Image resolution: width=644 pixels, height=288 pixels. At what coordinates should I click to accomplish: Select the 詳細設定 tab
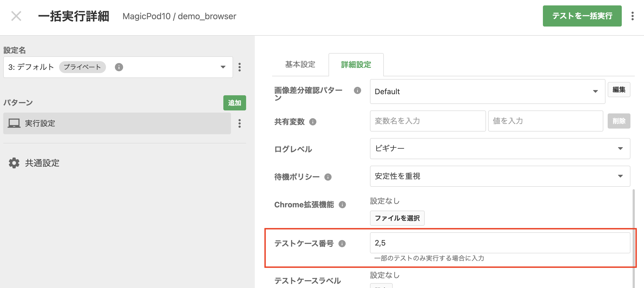[356, 65]
